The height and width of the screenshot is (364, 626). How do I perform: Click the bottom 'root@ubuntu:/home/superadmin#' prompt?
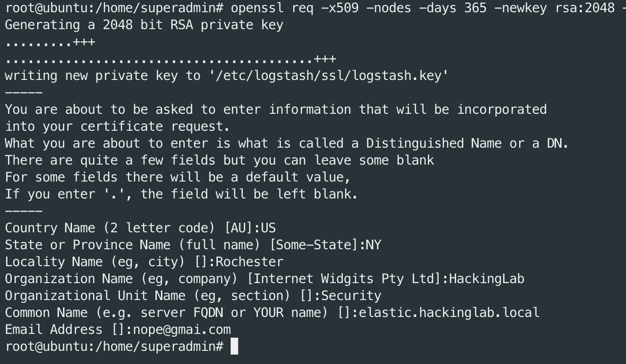(114, 347)
